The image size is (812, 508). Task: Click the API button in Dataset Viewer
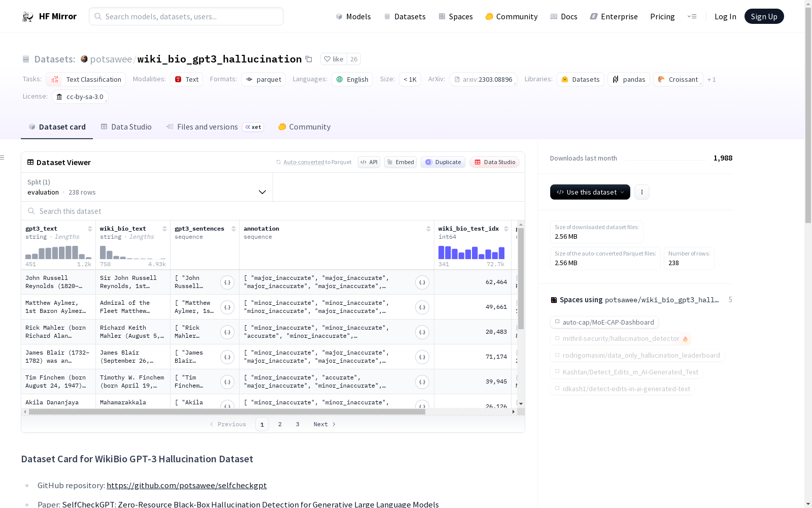click(x=369, y=162)
